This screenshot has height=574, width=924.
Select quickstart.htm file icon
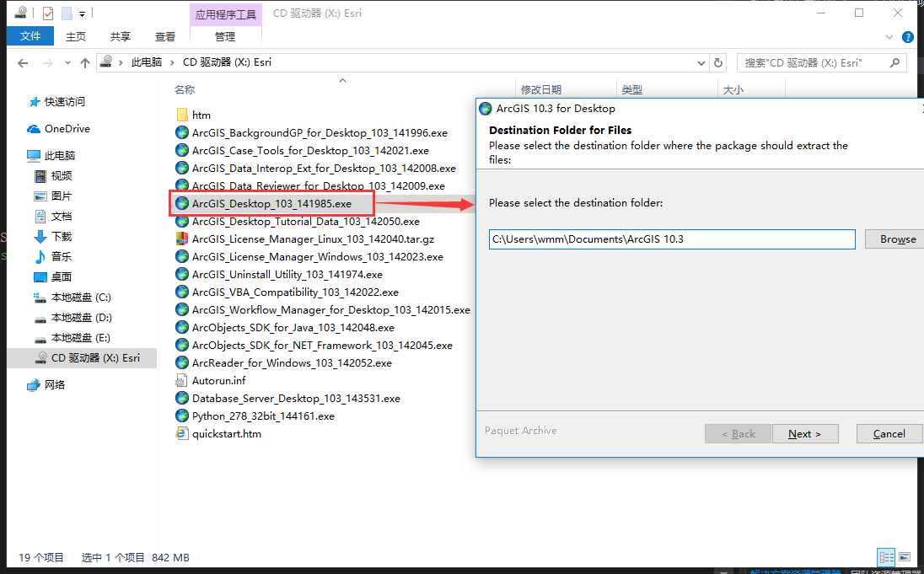182,433
